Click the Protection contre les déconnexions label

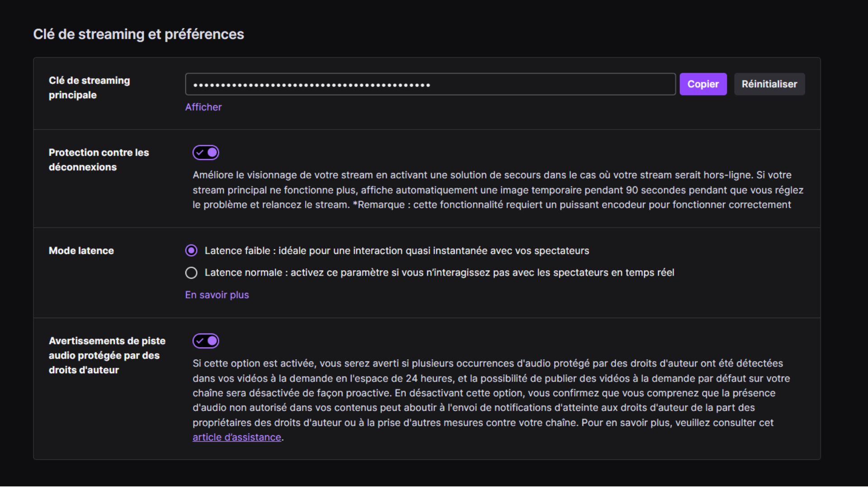[99, 160]
